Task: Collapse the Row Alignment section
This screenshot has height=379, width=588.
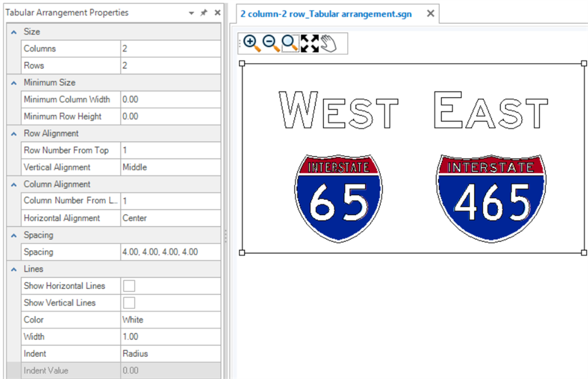Action: point(14,134)
